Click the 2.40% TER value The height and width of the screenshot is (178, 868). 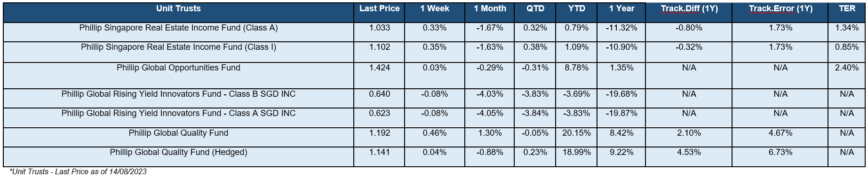(x=847, y=68)
